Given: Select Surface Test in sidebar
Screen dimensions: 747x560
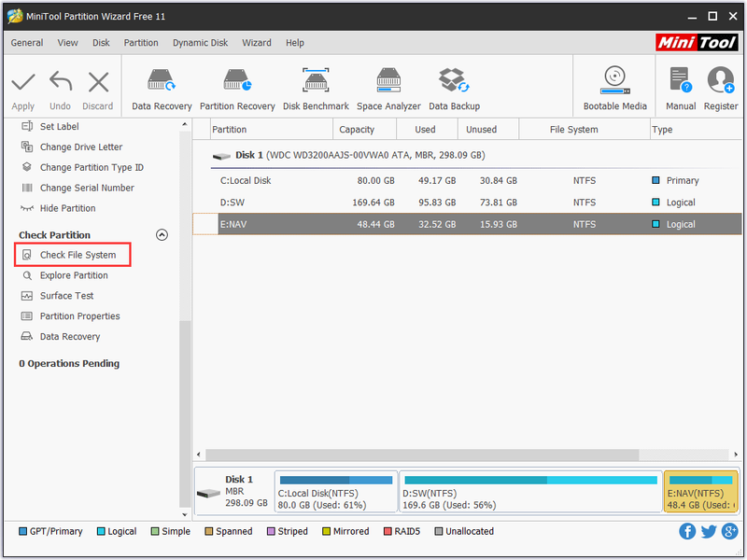Looking at the screenshot, I should [66, 296].
